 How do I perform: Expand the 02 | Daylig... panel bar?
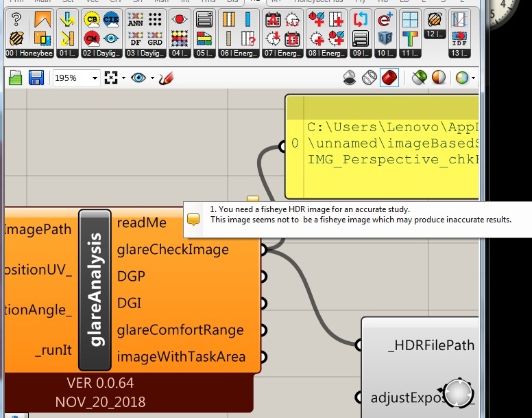click(101, 54)
